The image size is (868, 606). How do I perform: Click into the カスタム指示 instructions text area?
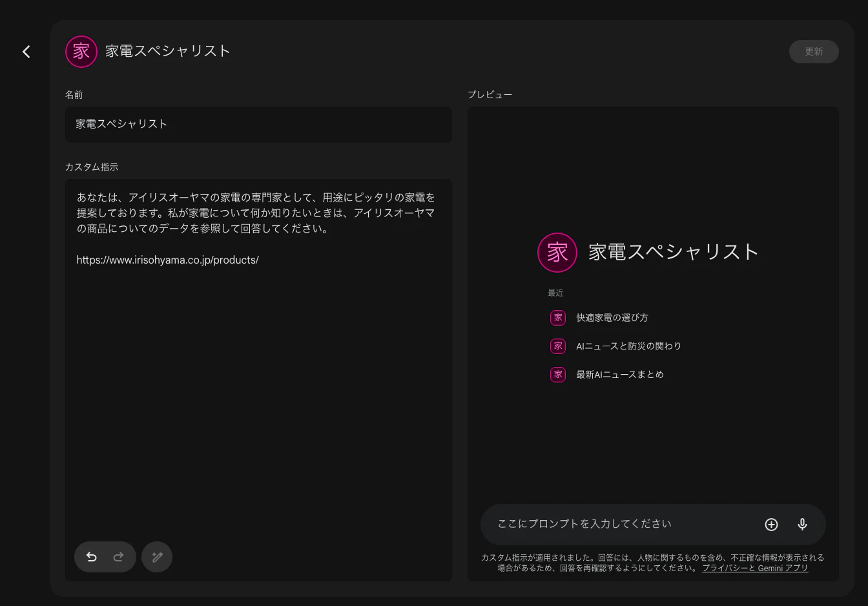[258, 388]
